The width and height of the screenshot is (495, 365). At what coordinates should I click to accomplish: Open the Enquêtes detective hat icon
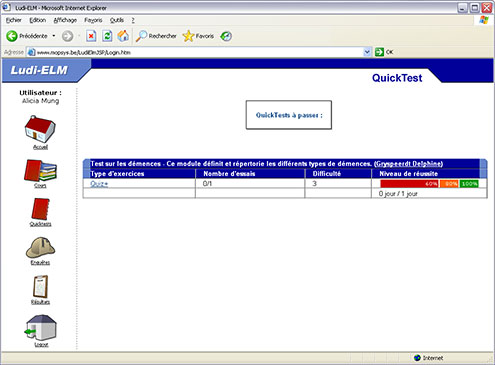[x=40, y=248]
